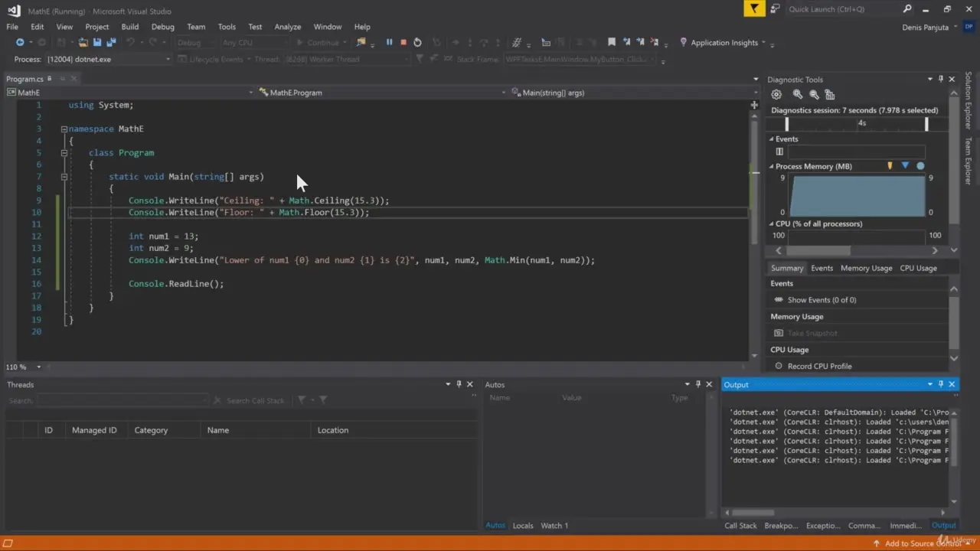Open the Debug menu
The height and width of the screenshot is (551, 980).
pyautogui.click(x=162, y=27)
